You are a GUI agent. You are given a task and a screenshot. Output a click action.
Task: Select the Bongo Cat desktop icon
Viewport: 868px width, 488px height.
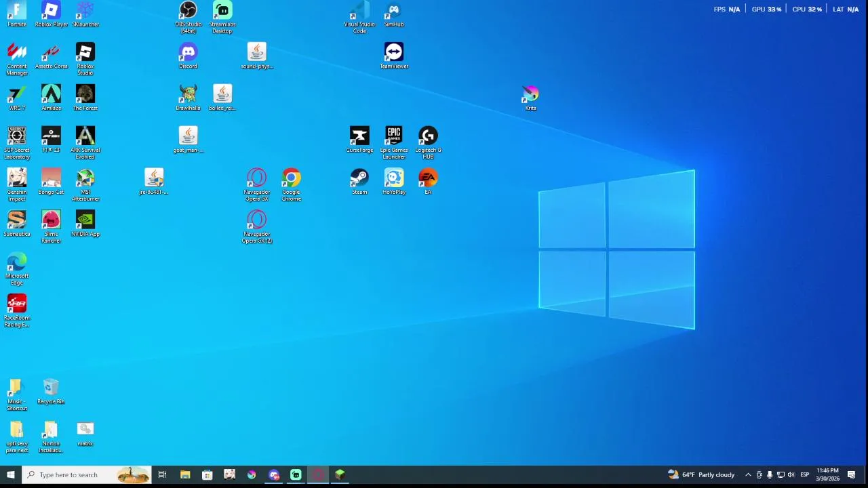coord(51,182)
